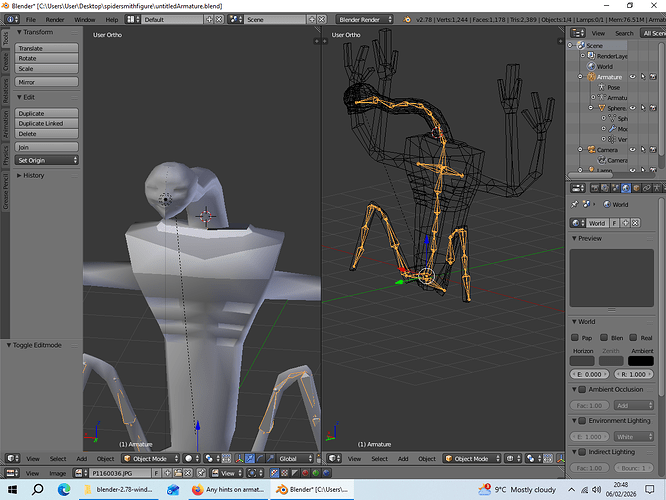This screenshot has height=500, width=666.
Task: Open the File menu
Action: pyautogui.click(x=31, y=20)
